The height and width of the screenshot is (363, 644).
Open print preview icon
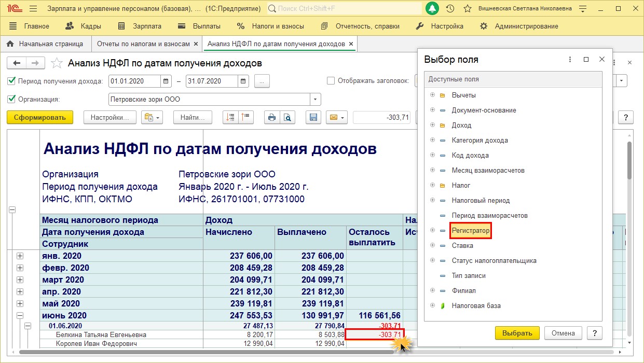(287, 118)
